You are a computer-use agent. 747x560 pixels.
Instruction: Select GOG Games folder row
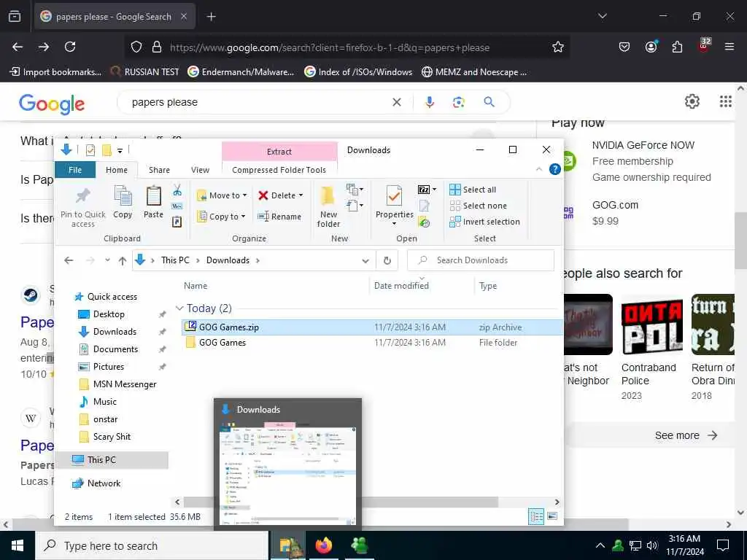[x=371, y=343]
